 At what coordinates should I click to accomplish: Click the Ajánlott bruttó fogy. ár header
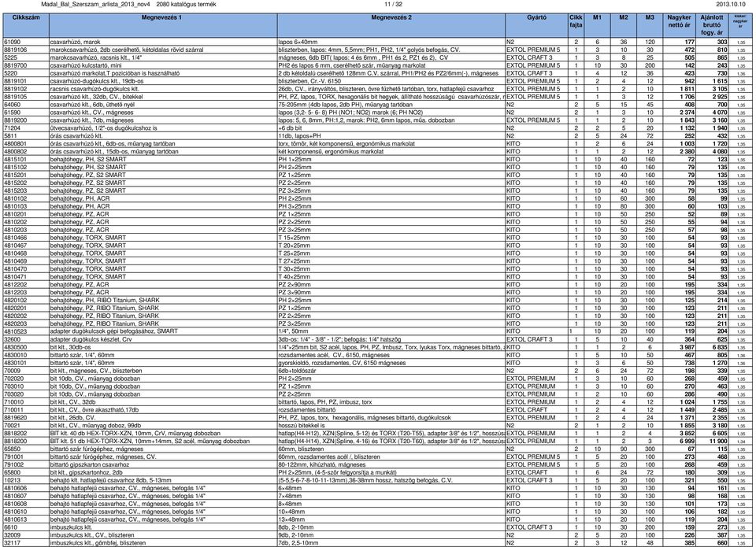tap(712, 25)
